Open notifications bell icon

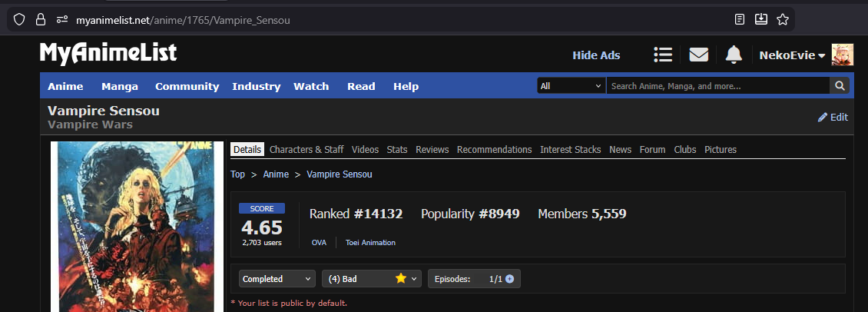coord(734,55)
